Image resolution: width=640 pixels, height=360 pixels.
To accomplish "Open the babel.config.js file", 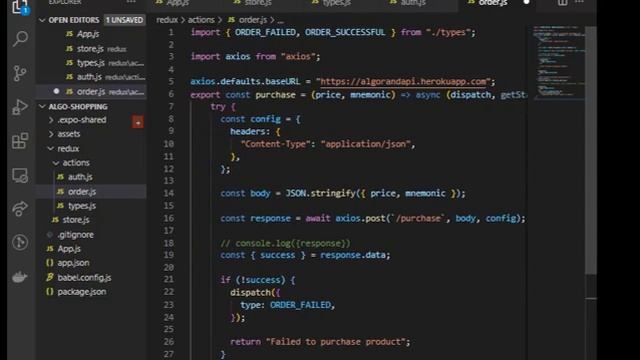I will pyautogui.click(x=84, y=278).
